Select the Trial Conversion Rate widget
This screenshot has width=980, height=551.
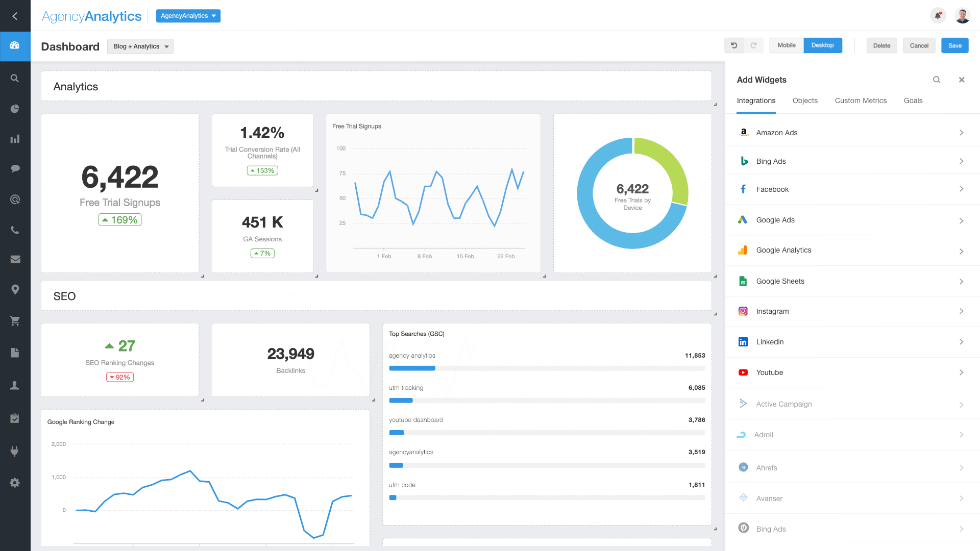coord(262,151)
